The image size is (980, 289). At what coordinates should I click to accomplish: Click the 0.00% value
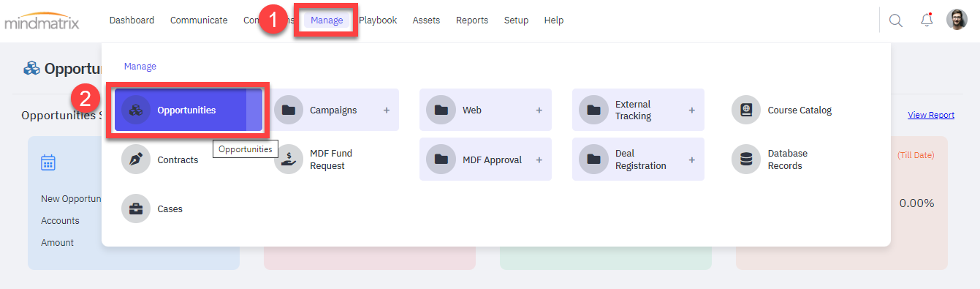coord(916,203)
